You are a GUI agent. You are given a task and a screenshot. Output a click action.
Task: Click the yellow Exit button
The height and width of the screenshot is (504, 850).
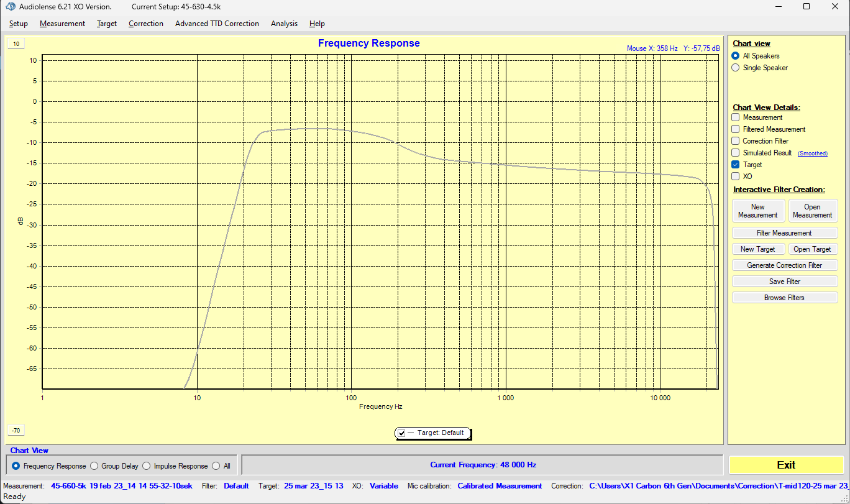[x=786, y=465]
